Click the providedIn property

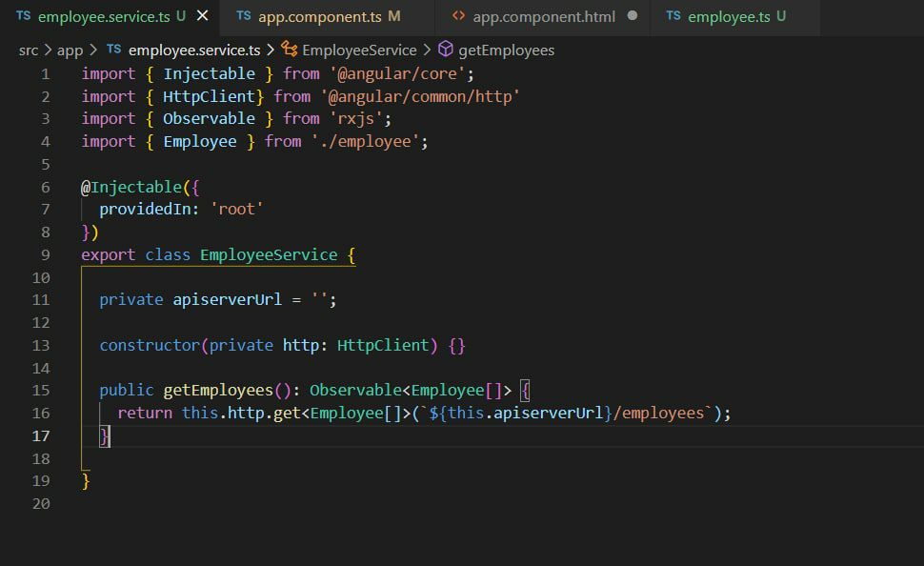click(145, 210)
